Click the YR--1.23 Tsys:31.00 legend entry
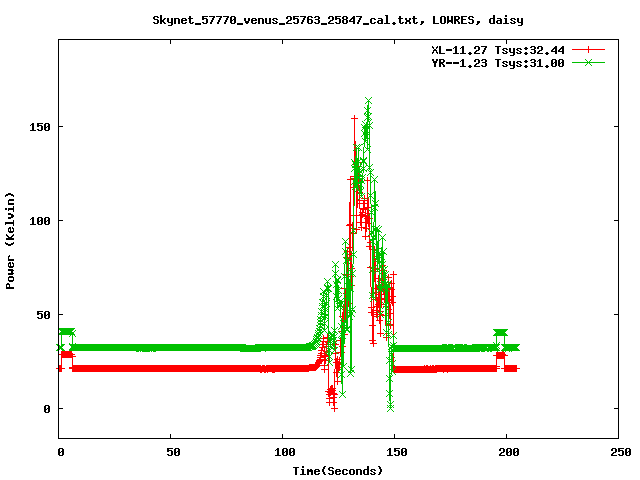This screenshot has height=480, width=640. pyautogui.click(x=498, y=63)
